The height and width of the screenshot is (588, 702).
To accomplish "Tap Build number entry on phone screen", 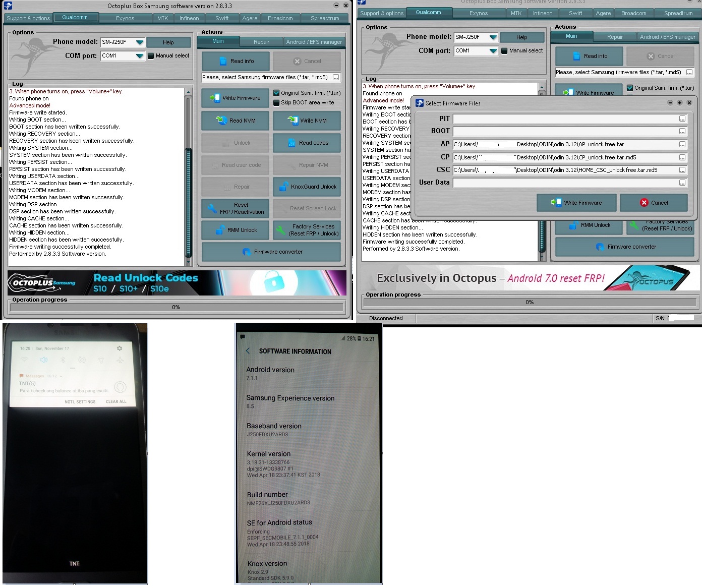I will click(x=279, y=498).
